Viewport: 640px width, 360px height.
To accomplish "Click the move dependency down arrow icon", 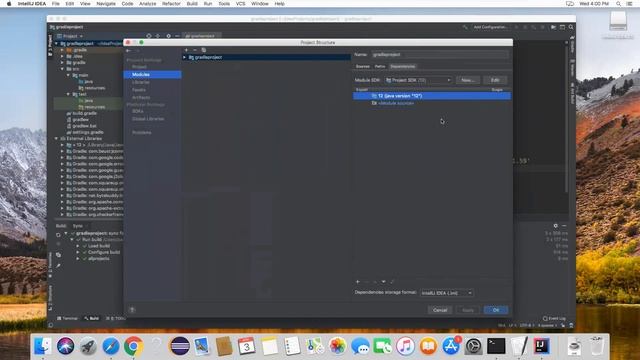I will pyautogui.click(x=384, y=282).
